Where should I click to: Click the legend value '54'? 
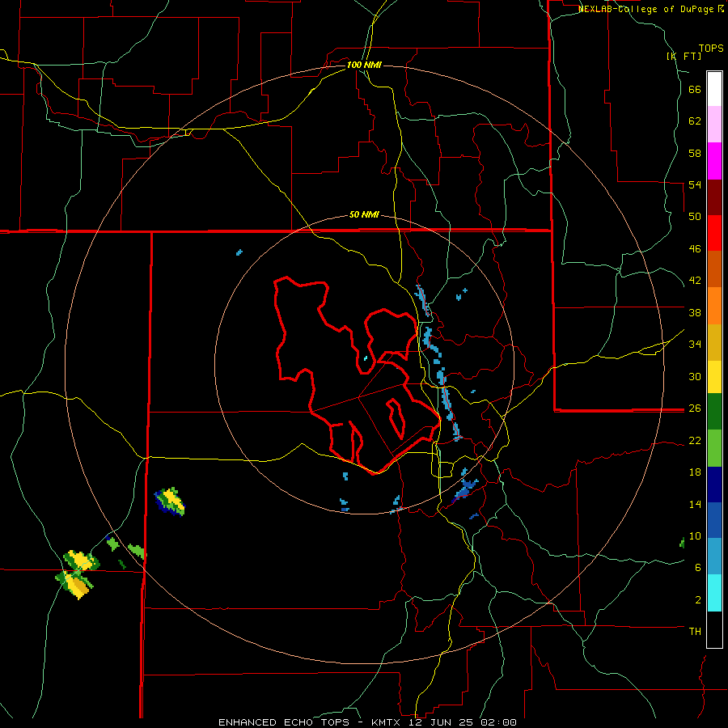click(x=695, y=184)
